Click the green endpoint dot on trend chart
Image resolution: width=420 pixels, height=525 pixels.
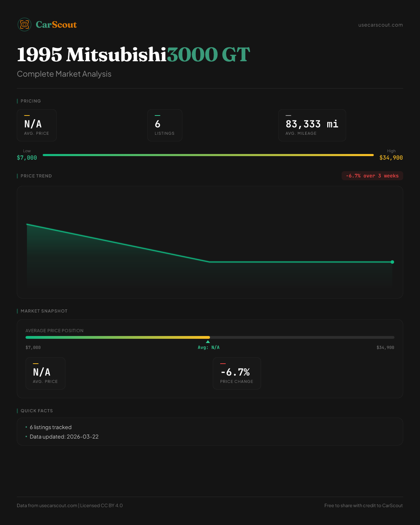[392, 262]
